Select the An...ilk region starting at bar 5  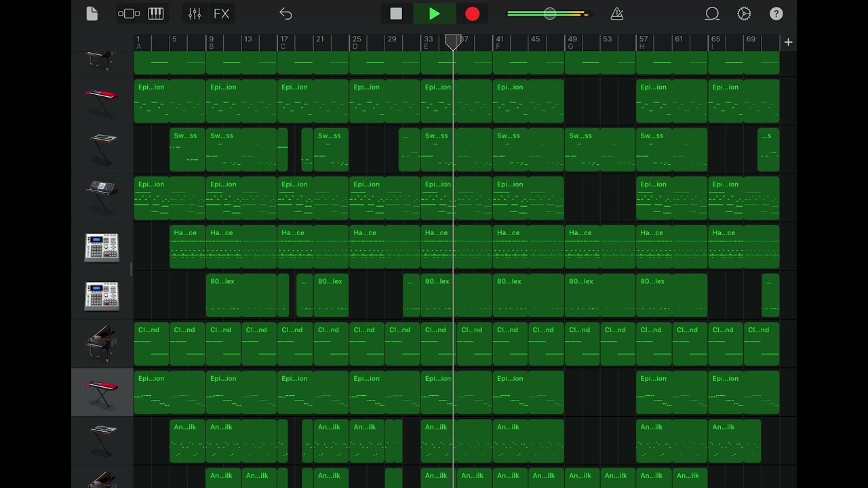(187, 441)
